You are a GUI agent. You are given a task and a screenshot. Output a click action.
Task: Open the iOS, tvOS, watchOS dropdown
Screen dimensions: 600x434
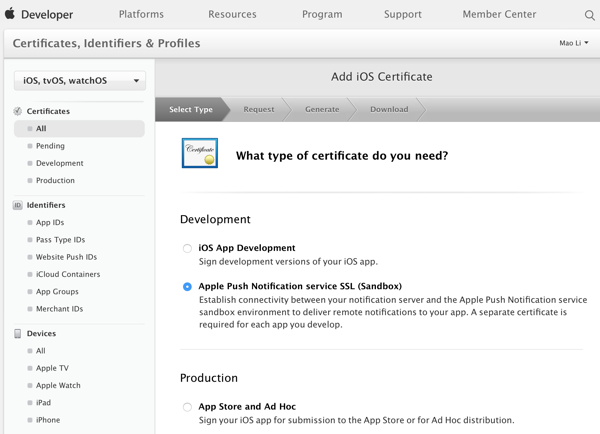pos(80,81)
